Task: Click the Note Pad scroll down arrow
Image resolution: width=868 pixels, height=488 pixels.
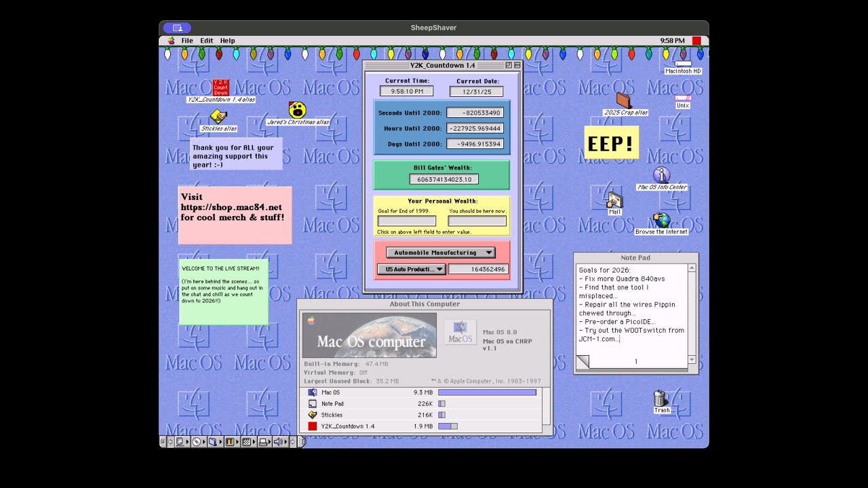Action: click(692, 360)
